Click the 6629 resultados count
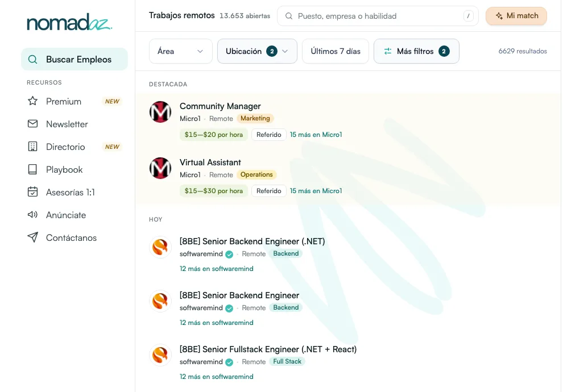563x392 pixels. click(x=523, y=51)
